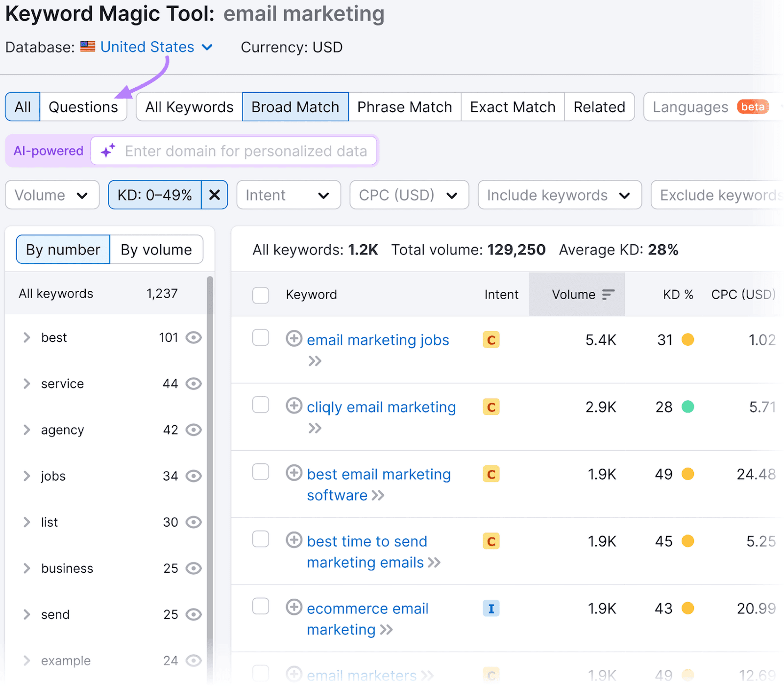Remove the KD: 0–49% filter
Screen dimensions: 784x686
(215, 195)
